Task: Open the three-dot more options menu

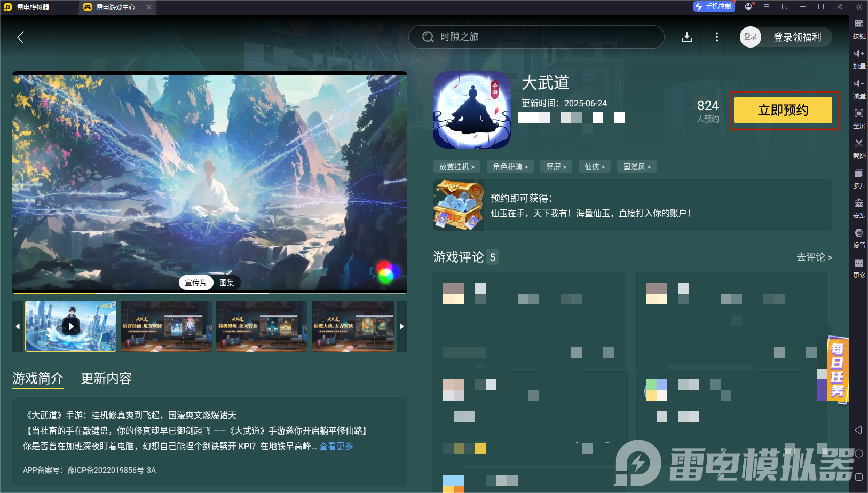Action: tap(716, 37)
